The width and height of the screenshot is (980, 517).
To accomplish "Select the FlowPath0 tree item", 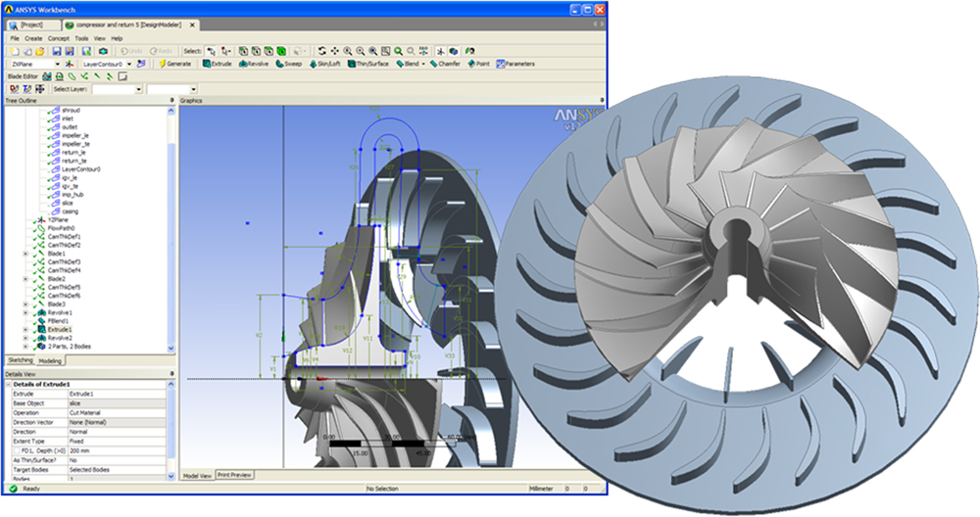I will click(61, 228).
